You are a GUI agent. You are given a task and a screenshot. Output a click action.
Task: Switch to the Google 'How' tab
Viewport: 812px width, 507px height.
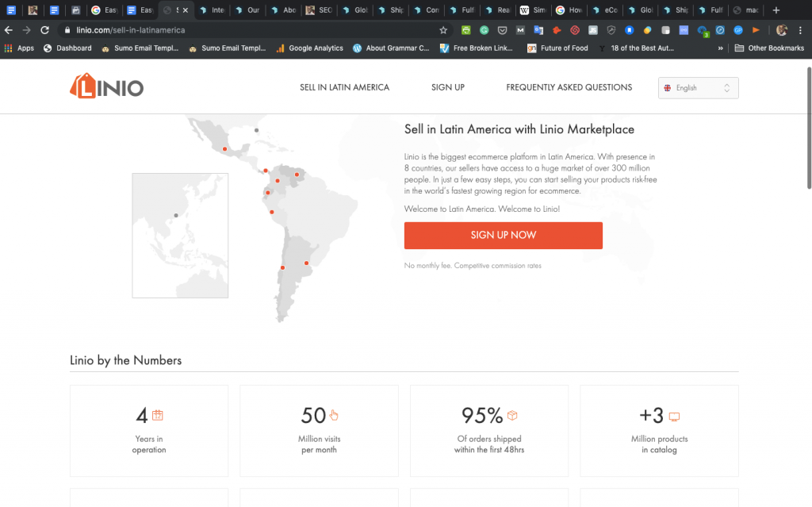click(569, 10)
